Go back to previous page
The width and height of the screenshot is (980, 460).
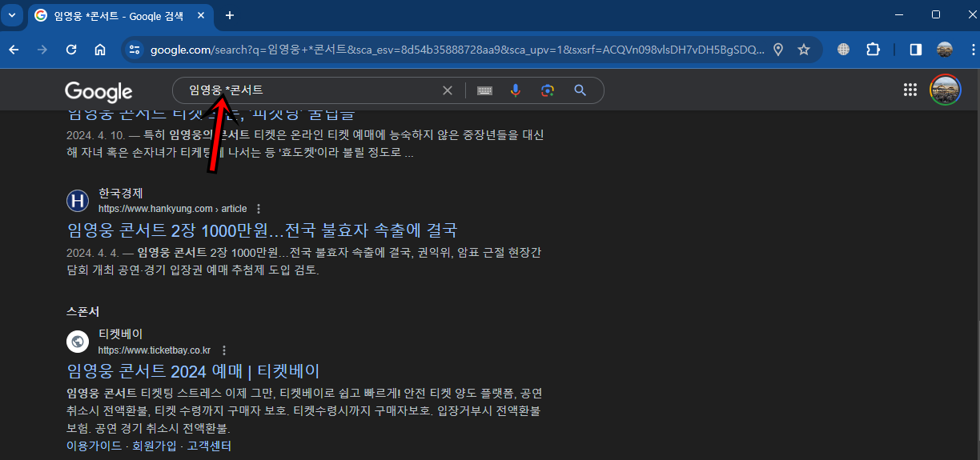click(14, 50)
